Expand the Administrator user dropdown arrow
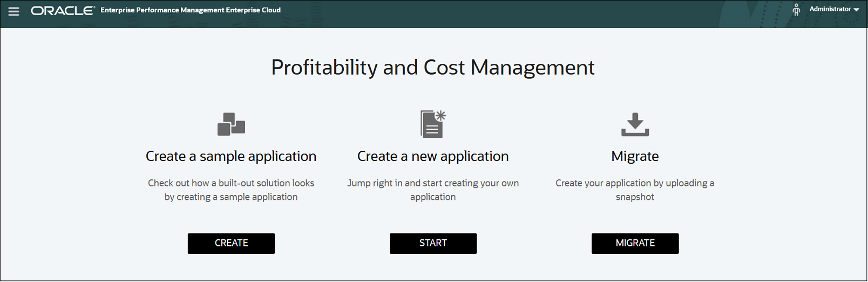Screen dimensions: 868x282 tap(856, 10)
